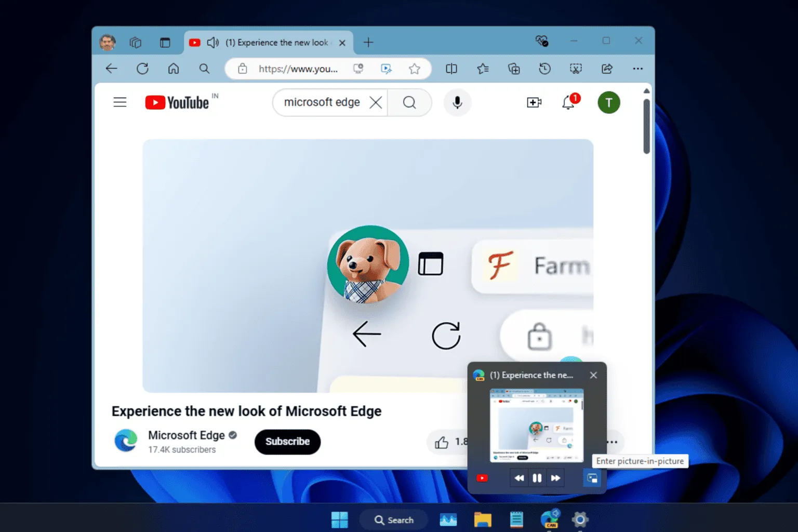The width and height of the screenshot is (798, 532).
Task: Open browsing History
Action: (544, 69)
